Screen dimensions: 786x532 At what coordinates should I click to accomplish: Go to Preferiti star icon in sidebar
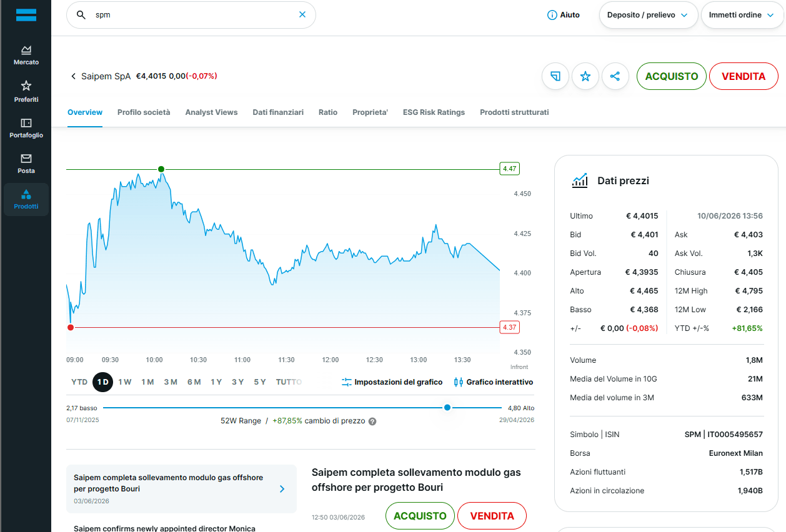(x=26, y=91)
